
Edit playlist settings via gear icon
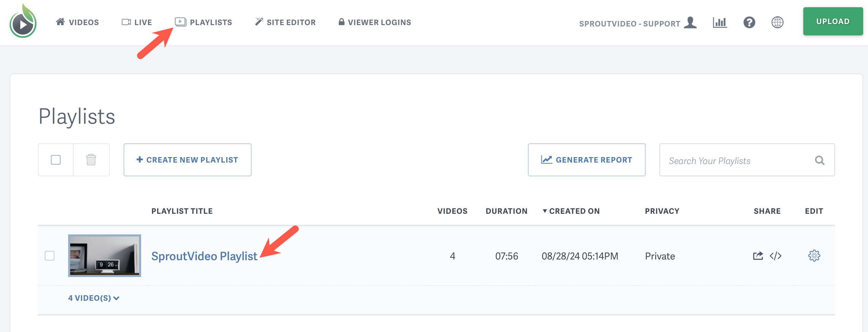pos(814,256)
